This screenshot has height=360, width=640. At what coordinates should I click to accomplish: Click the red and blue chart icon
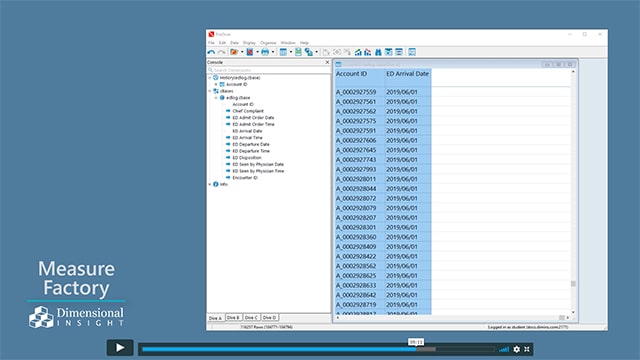(368, 52)
